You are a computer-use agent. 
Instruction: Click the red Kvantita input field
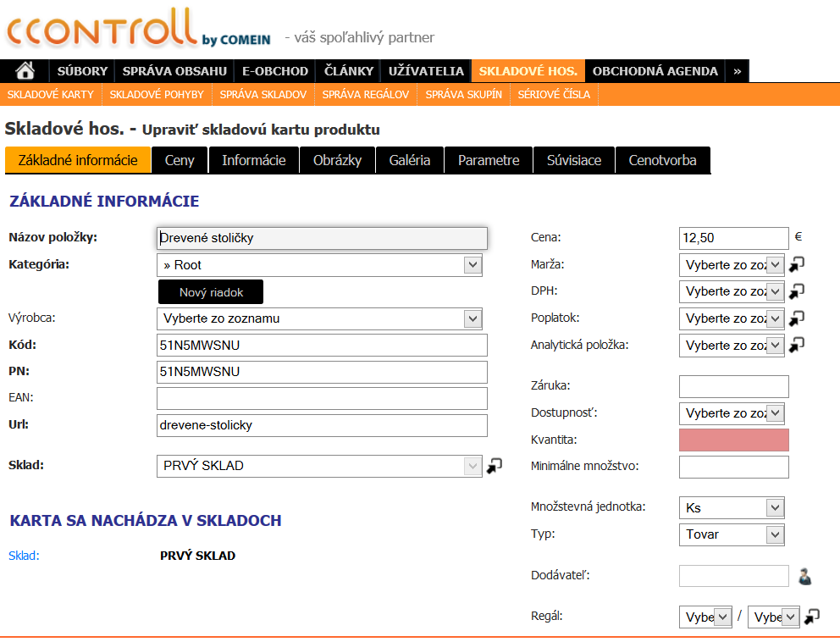click(x=733, y=440)
